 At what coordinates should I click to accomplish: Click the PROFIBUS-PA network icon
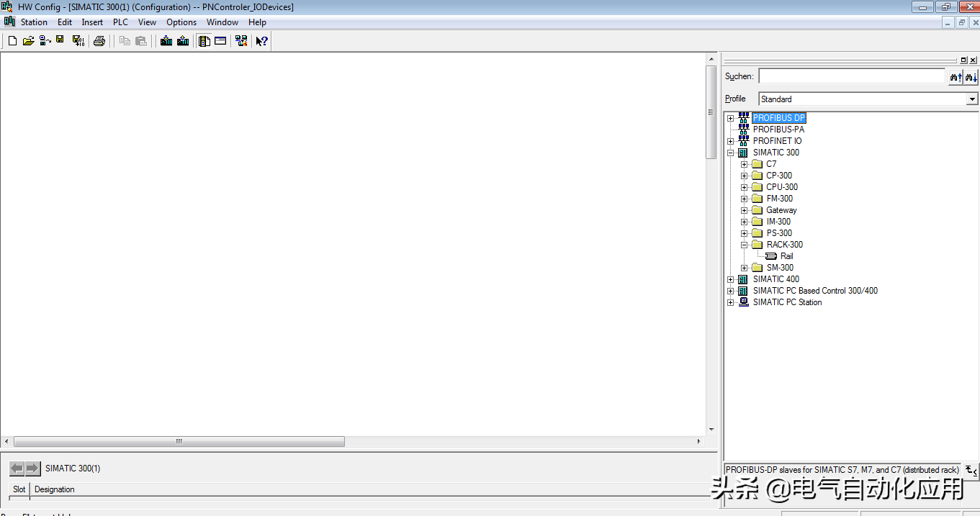744,130
